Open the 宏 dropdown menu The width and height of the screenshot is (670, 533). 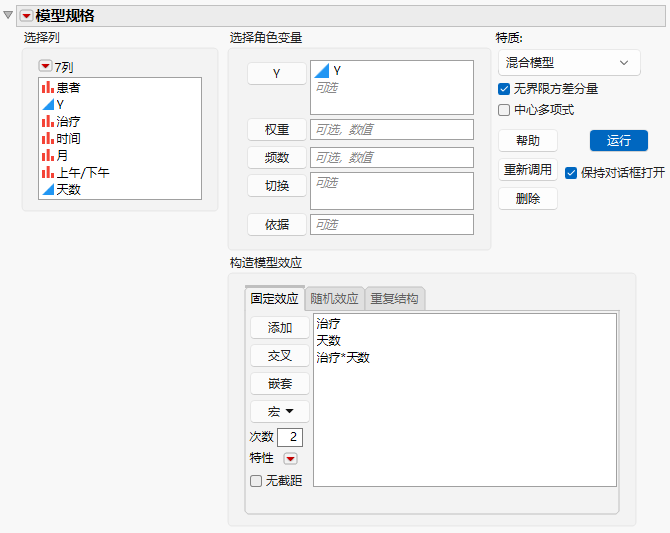point(279,412)
